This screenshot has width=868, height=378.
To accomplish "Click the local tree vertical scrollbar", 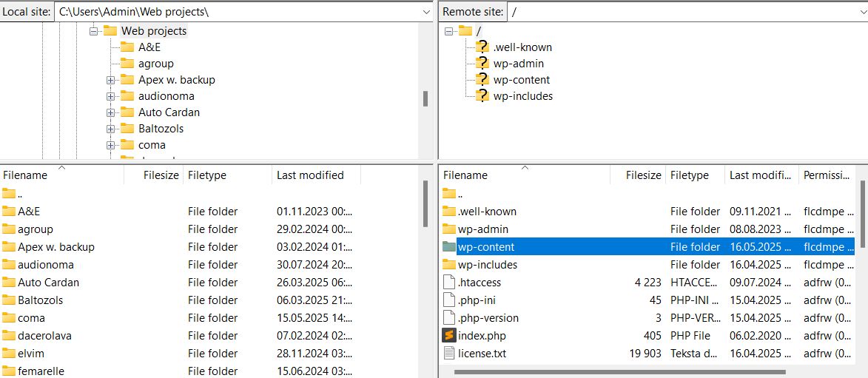I will click(425, 98).
